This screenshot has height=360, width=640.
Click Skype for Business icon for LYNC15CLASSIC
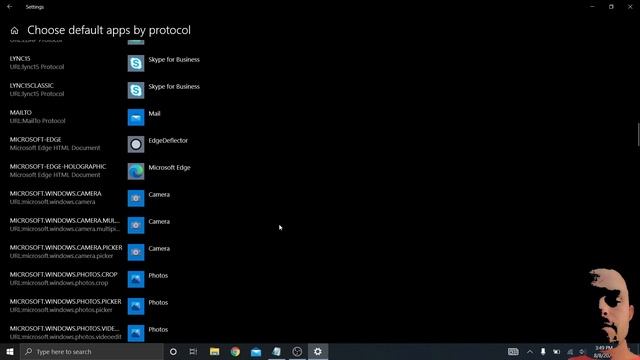tap(136, 90)
